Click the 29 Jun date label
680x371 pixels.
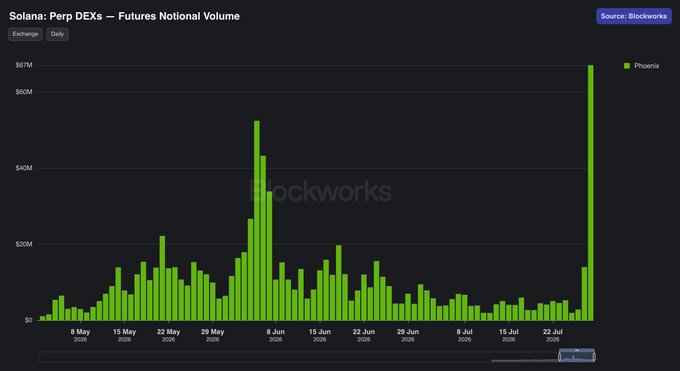point(408,335)
